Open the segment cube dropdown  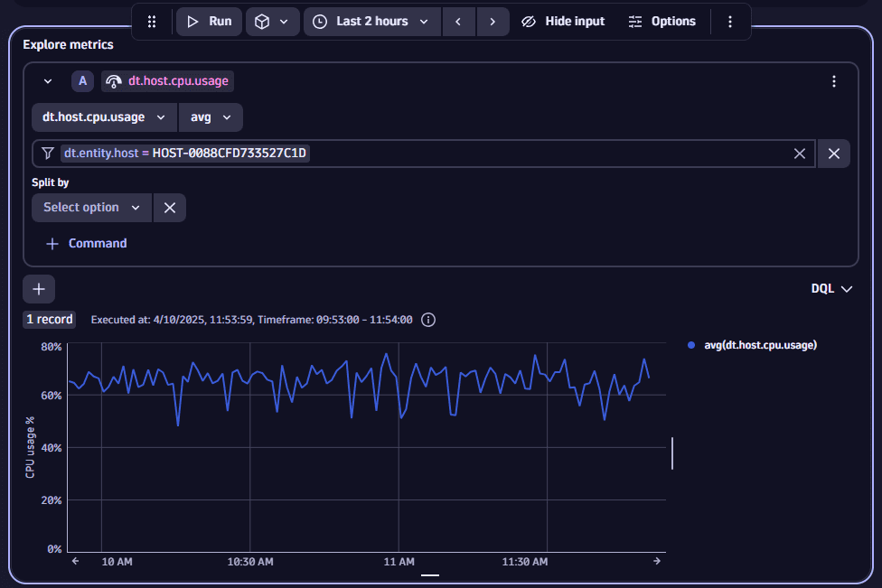[x=272, y=22]
